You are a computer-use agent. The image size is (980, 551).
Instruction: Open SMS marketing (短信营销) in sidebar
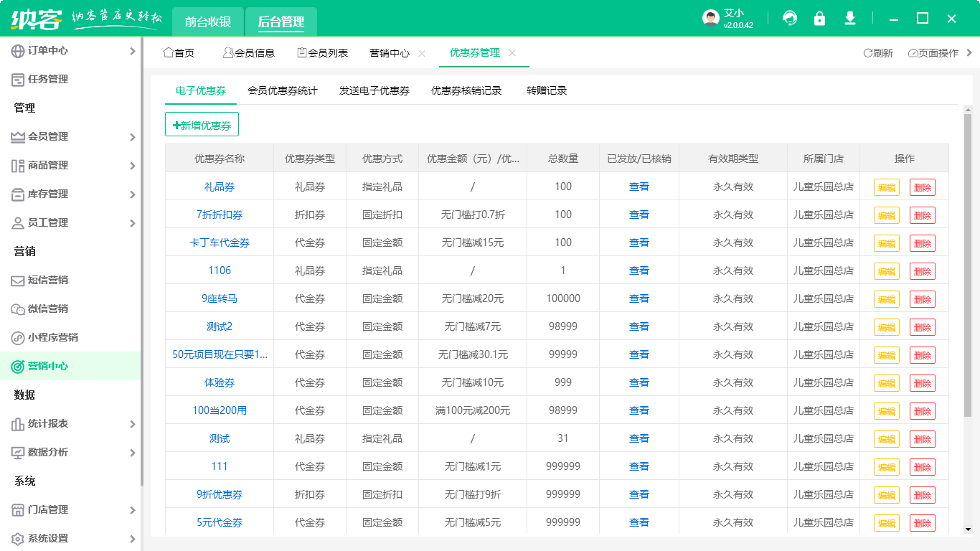(x=47, y=280)
